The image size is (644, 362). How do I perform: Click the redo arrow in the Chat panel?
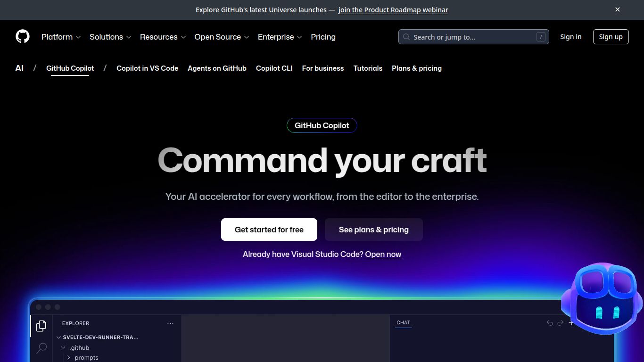click(561, 322)
